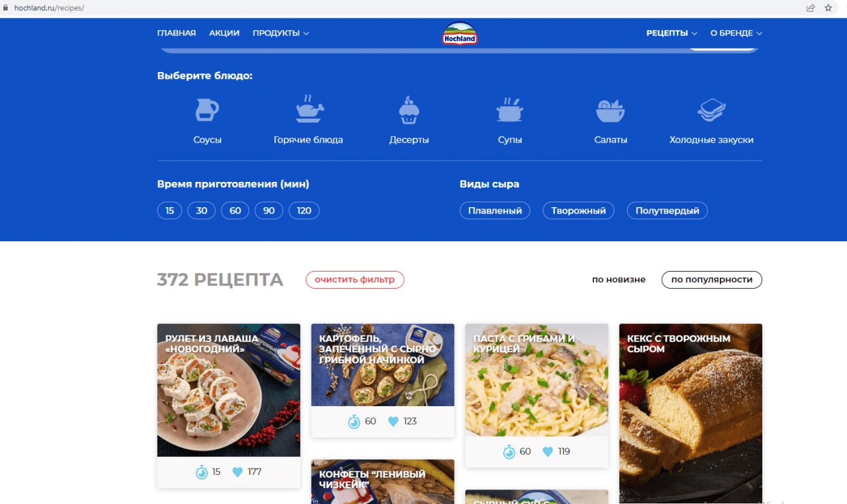Enable the Плавленый cheese type filter
This screenshot has width=847, height=504.
pos(495,211)
